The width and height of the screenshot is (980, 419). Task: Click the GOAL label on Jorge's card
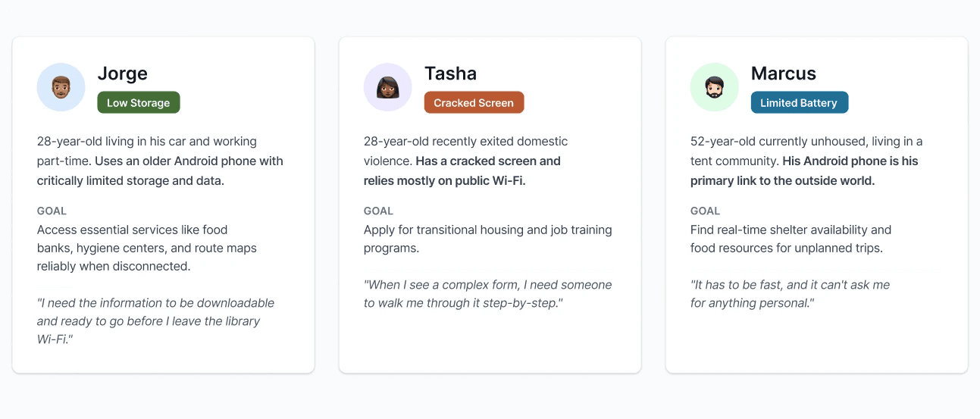[52, 211]
